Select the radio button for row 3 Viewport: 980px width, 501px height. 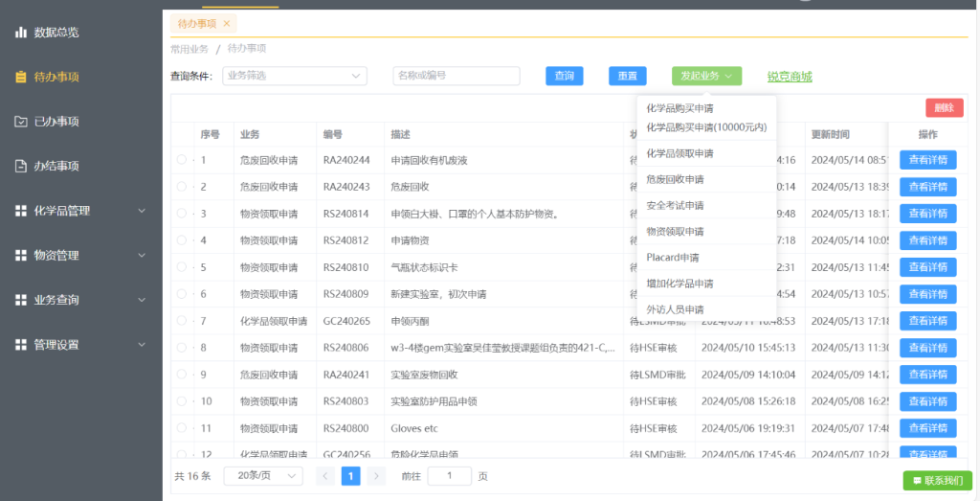click(x=182, y=214)
